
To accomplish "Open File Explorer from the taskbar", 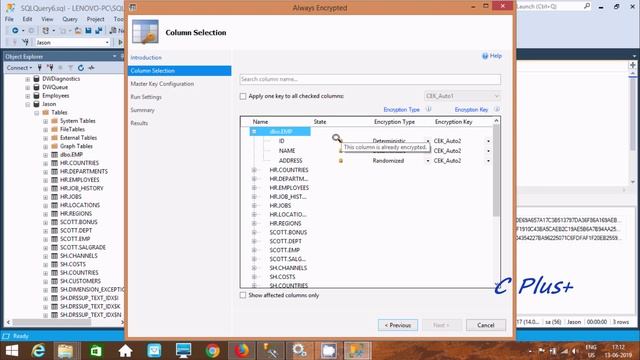I will (x=65, y=351).
